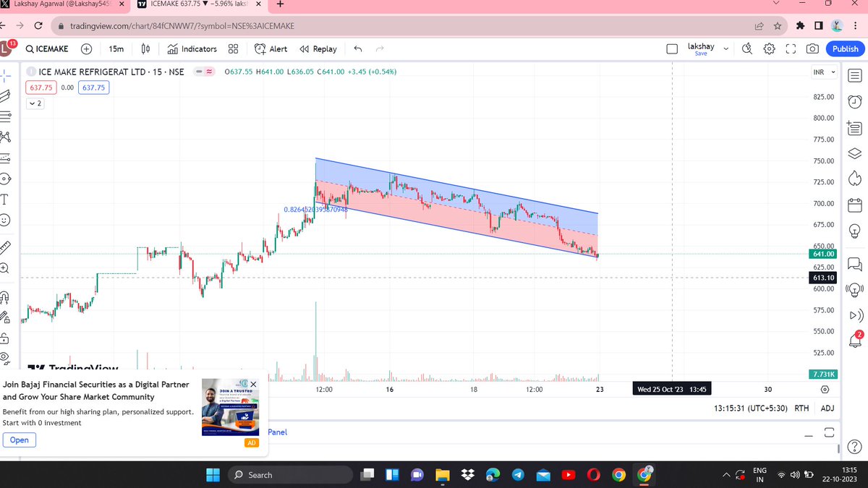Bookmark this page with star icon

point(777,25)
